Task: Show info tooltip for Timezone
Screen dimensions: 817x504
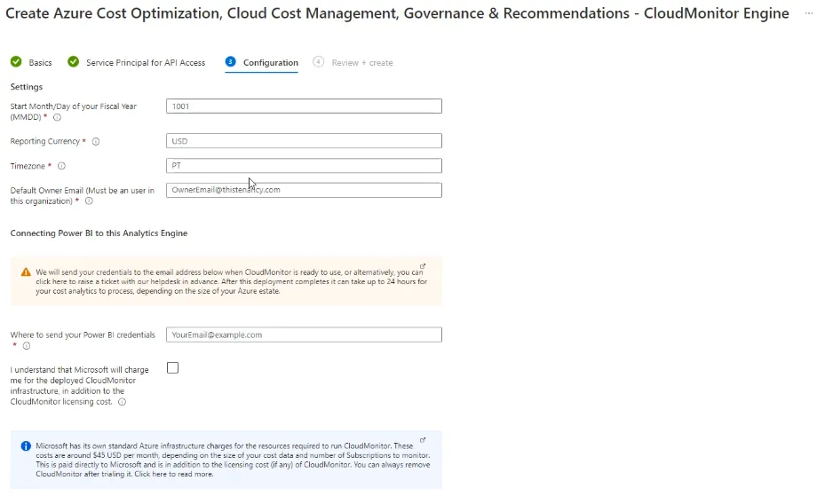Action: (x=61, y=166)
